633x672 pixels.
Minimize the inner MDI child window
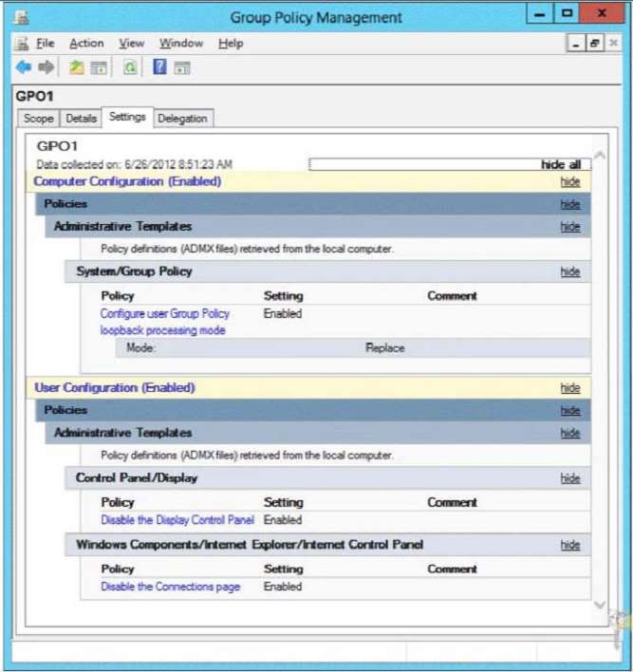tap(575, 44)
